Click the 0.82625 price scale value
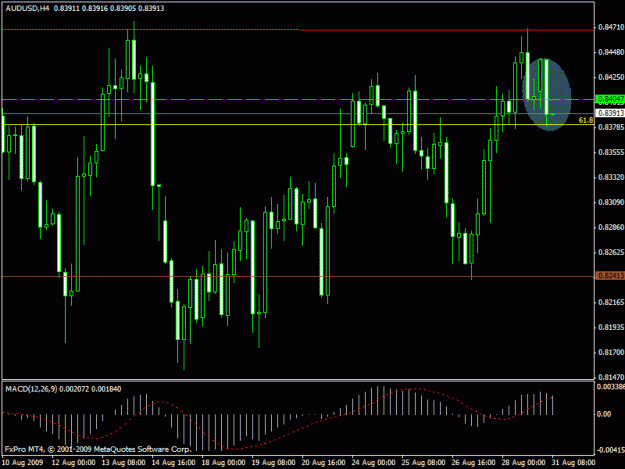Viewport: 625px width, 469px height. 611,252
